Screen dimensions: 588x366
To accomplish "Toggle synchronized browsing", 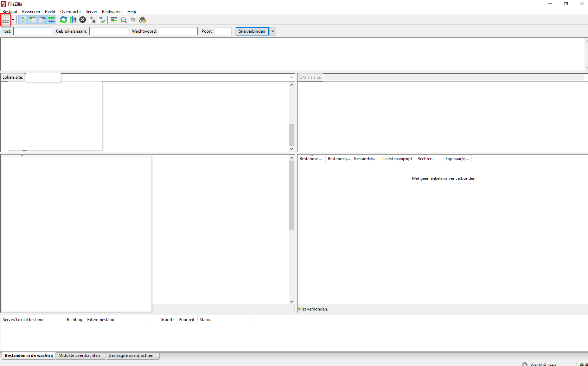I will 133,20.
